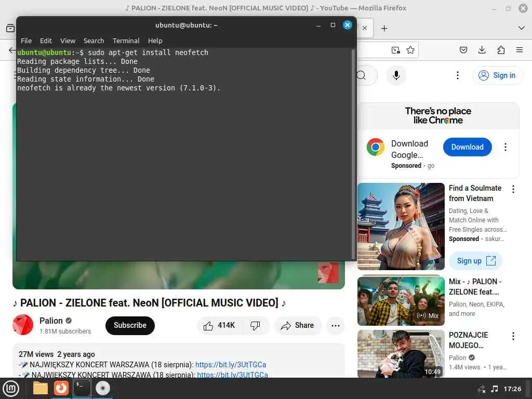
Task: Open the terminal File menu
Action: (26, 41)
